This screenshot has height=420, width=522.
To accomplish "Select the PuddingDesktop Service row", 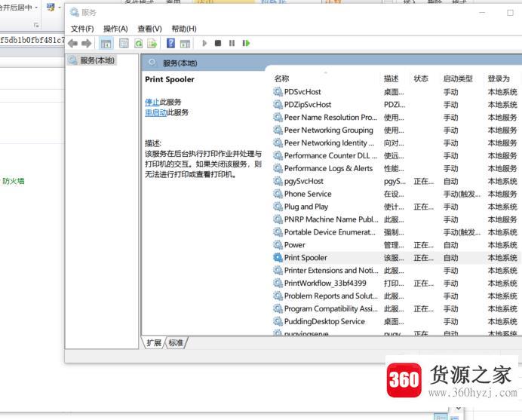I will (x=396, y=321).
